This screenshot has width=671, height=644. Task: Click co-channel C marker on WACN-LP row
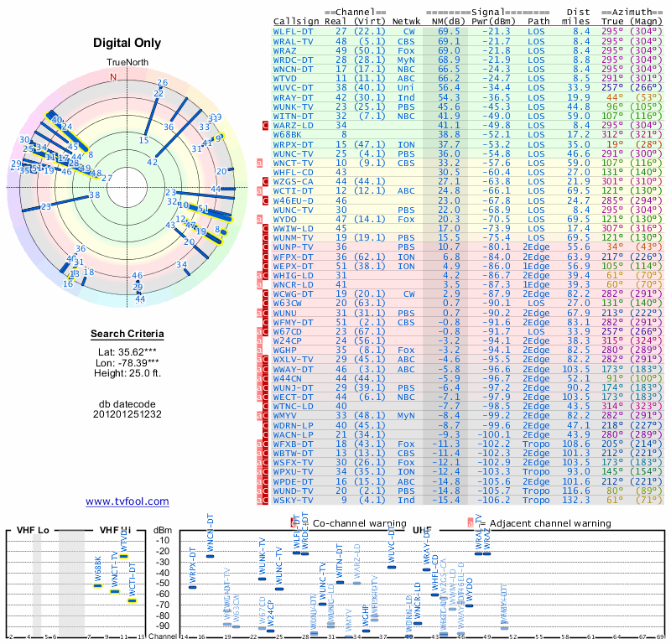(x=265, y=434)
